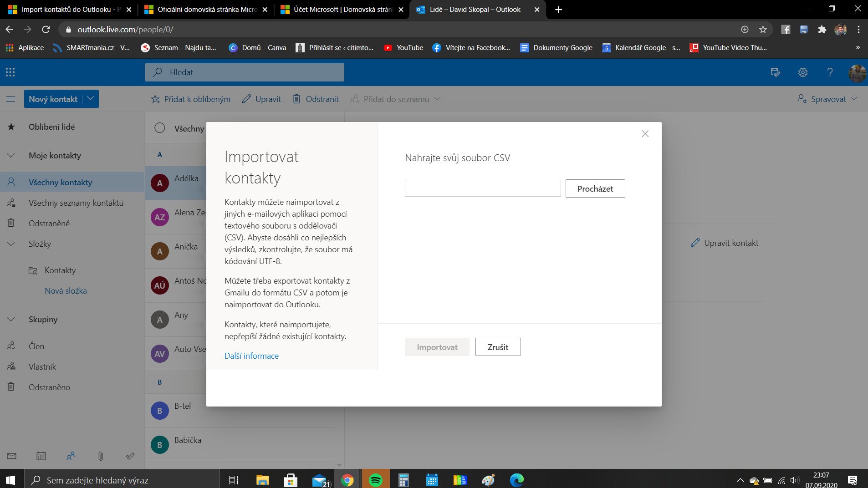Select Všechny kontakty in sidebar
The height and width of the screenshot is (488, 868).
[x=72, y=182]
